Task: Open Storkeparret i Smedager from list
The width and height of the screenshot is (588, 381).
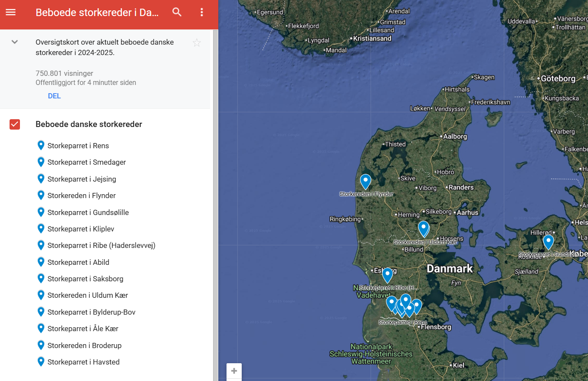Action: [x=86, y=162]
